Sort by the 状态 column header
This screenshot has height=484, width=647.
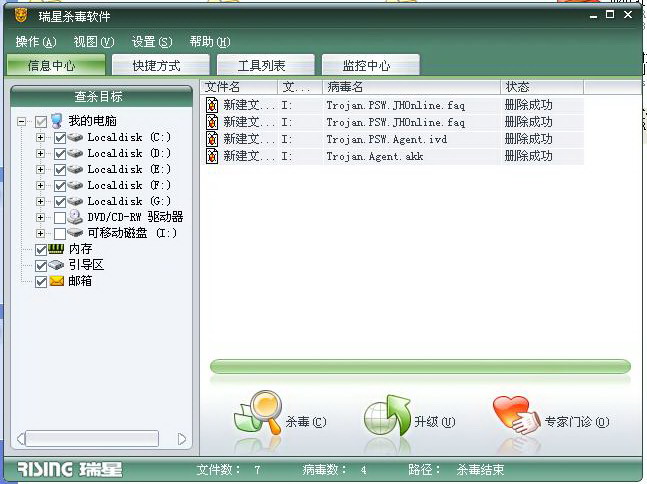pos(542,87)
